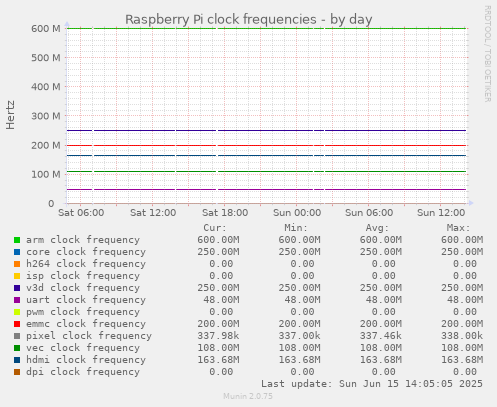Click the vec clock Avg value 108.00M
The width and height of the screenshot is (497, 407).
tap(381, 348)
